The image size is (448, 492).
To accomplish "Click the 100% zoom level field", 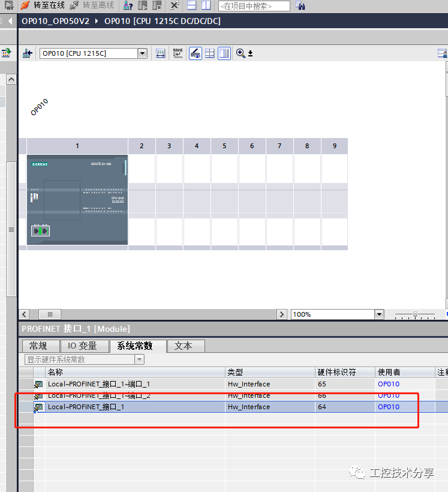I will point(332,314).
